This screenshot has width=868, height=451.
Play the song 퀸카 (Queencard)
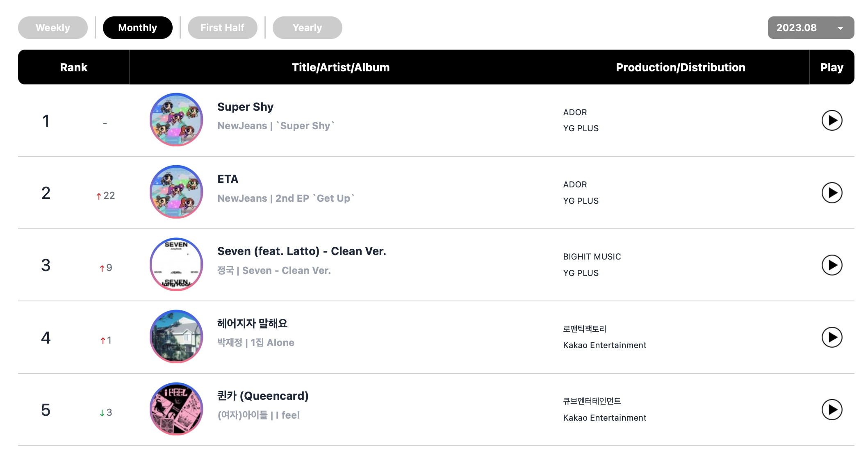point(832,410)
